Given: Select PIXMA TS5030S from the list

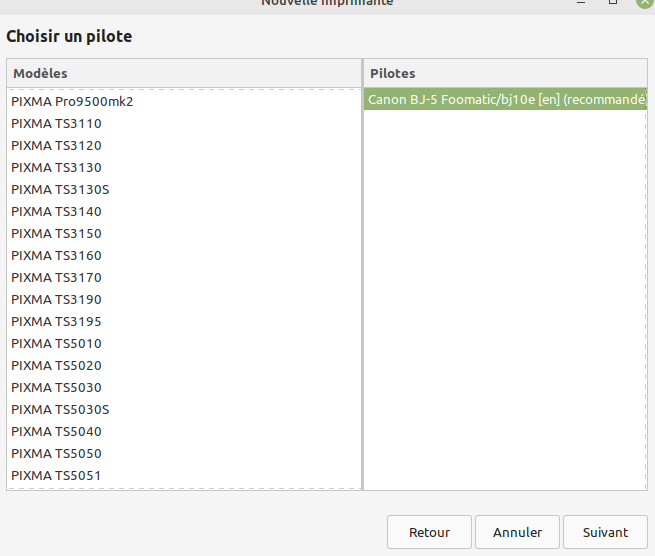Looking at the screenshot, I should pyautogui.click(x=60, y=409).
